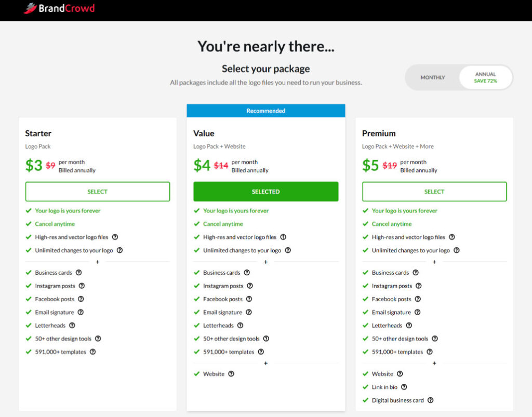
Task: Click the Premium plan's SELECT button
Action: coord(434,191)
